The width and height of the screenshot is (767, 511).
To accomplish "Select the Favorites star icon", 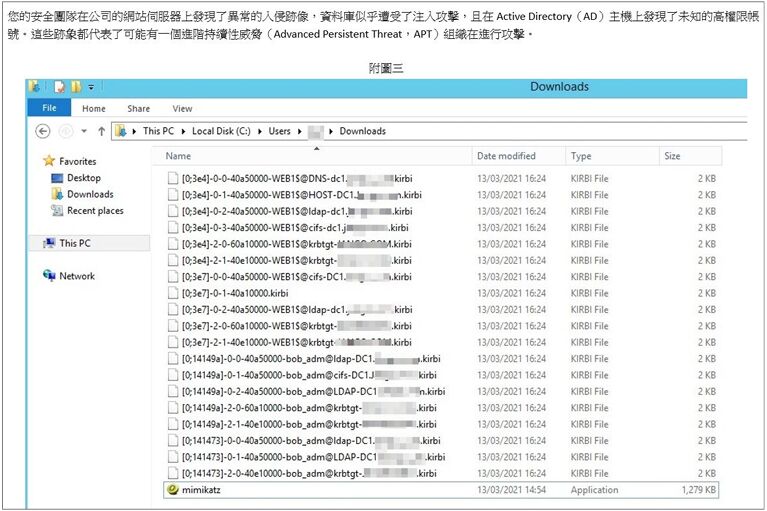I will pos(48,161).
